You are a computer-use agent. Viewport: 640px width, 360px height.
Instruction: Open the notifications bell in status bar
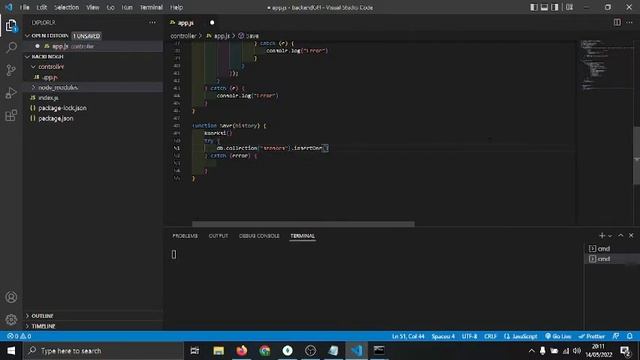coord(630,336)
